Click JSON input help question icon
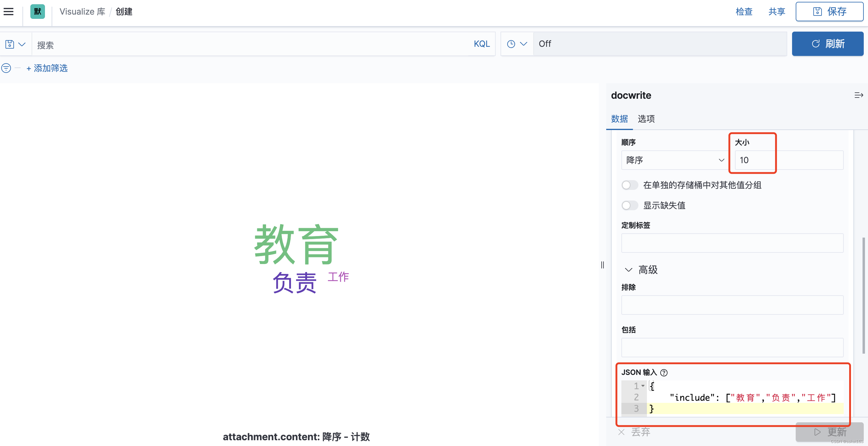868x446 pixels. [x=664, y=372]
